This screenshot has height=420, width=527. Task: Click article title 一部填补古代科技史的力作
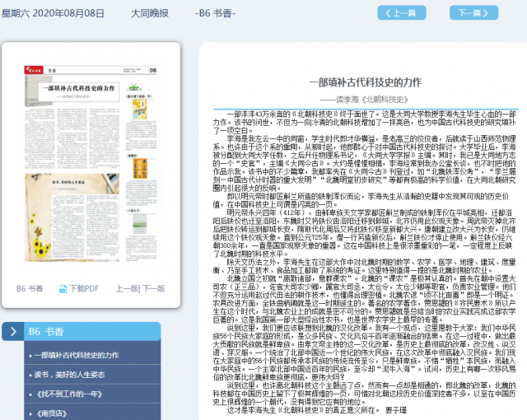(366, 82)
